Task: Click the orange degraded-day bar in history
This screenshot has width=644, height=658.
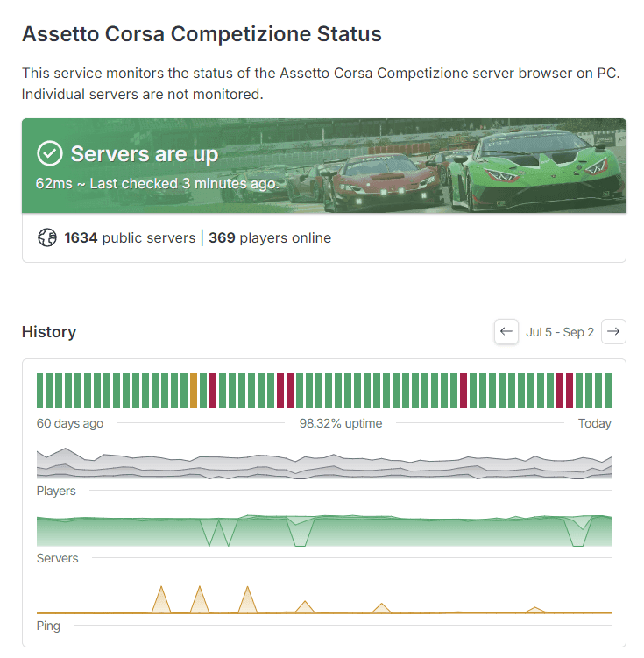Action: (194, 390)
